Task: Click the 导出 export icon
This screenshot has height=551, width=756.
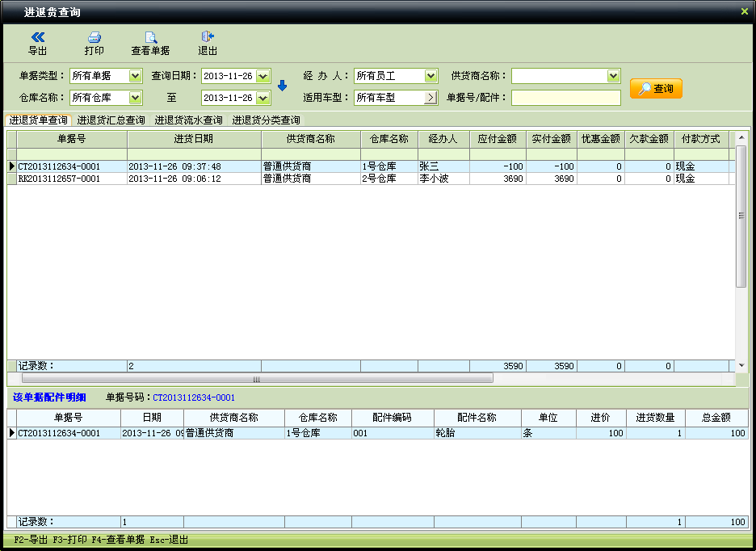Action: point(38,37)
